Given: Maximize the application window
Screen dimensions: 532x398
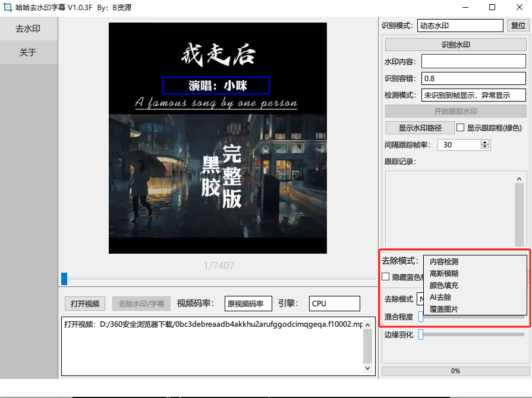Looking at the screenshot, I should pos(492,8).
